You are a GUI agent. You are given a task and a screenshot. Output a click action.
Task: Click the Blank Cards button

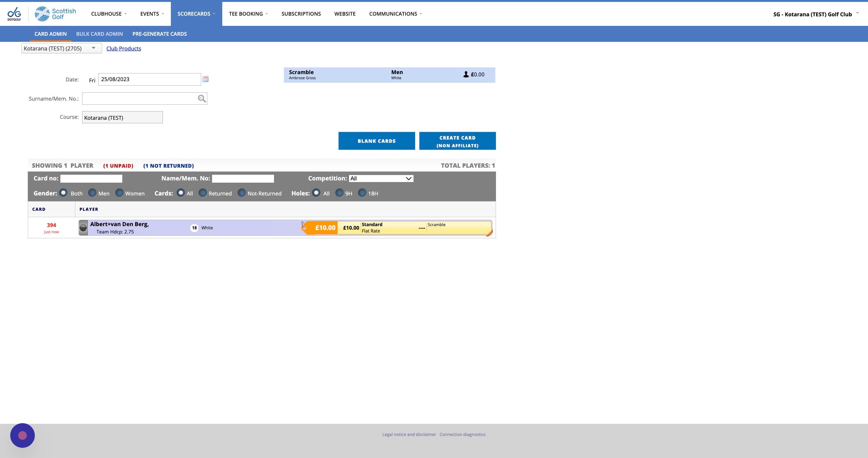tap(377, 141)
